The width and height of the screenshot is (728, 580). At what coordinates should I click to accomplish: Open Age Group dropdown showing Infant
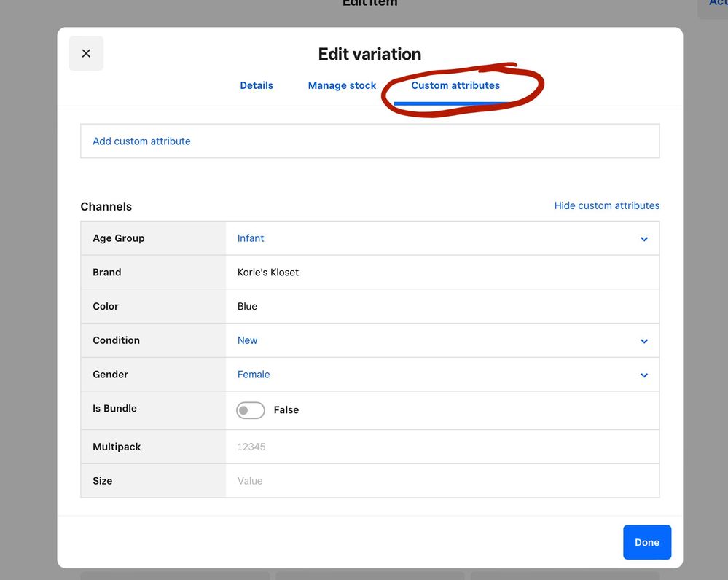(x=437, y=238)
